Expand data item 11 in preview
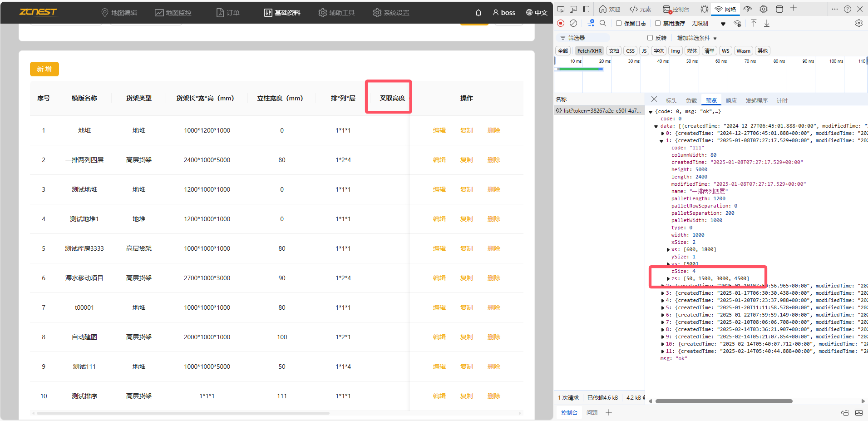The image size is (868, 421). pyautogui.click(x=662, y=352)
